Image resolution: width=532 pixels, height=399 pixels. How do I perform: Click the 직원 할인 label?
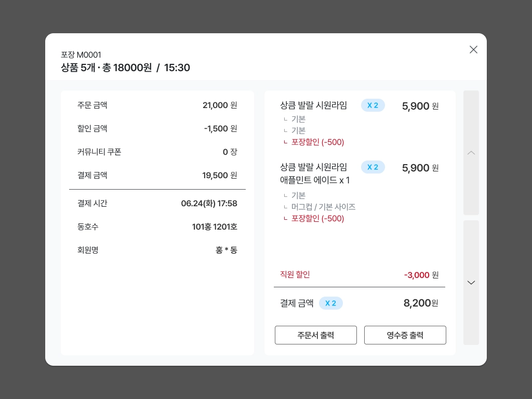pos(295,274)
